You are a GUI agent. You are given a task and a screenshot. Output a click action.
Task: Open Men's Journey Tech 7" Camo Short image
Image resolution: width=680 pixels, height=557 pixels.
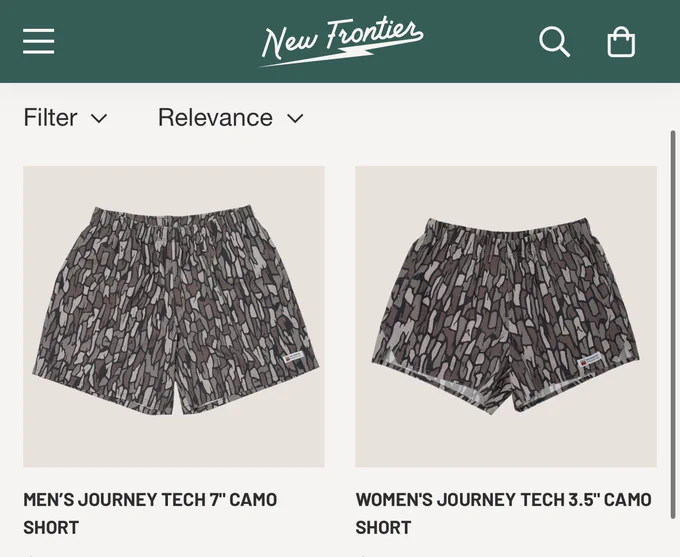pos(174,316)
